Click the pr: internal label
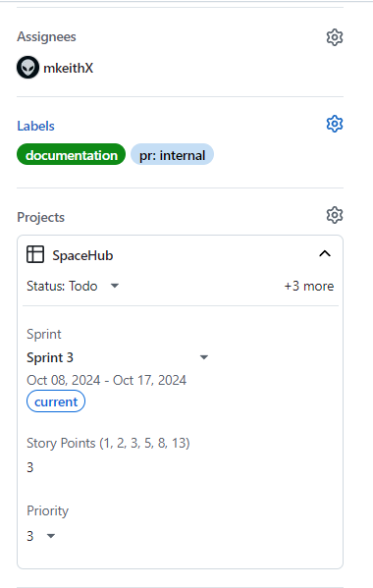This screenshot has height=588, width=373. pyautogui.click(x=172, y=154)
